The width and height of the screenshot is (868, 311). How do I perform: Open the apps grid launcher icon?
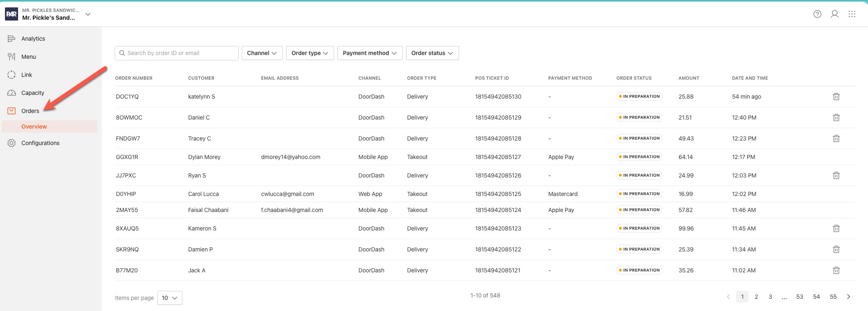click(852, 14)
